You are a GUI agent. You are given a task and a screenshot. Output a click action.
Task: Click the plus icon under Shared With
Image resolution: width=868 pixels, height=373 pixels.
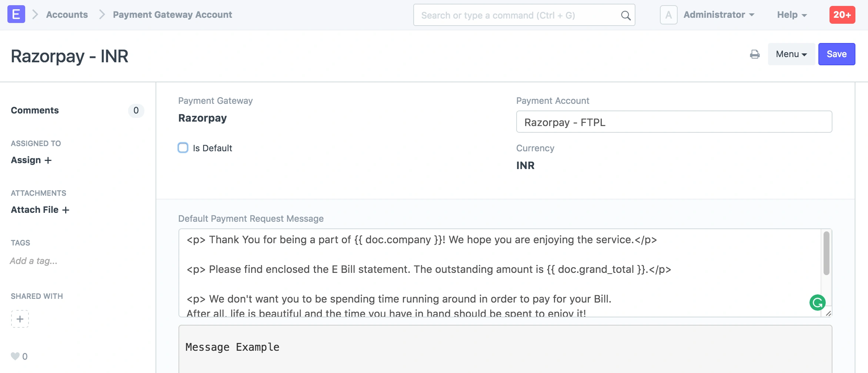point(20,318)
